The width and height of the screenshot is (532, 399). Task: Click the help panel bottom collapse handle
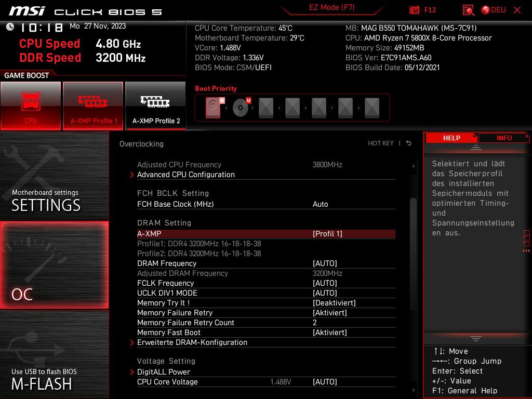(x=476, y=339)
